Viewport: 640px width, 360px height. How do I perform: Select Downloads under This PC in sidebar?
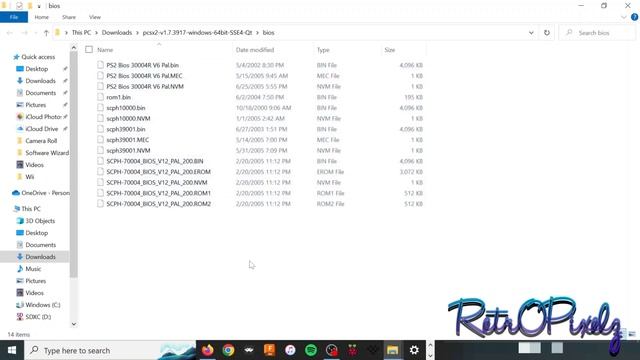(36, 257)
